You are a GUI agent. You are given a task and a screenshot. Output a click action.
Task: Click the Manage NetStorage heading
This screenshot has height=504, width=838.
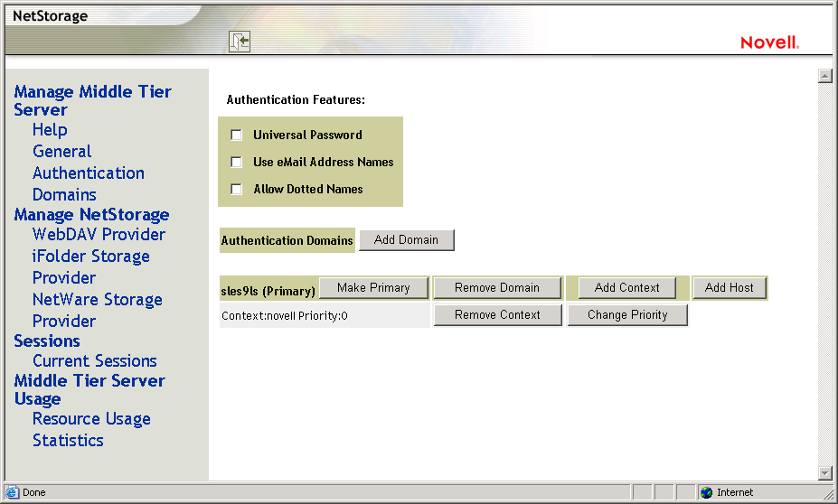point(91,215)
